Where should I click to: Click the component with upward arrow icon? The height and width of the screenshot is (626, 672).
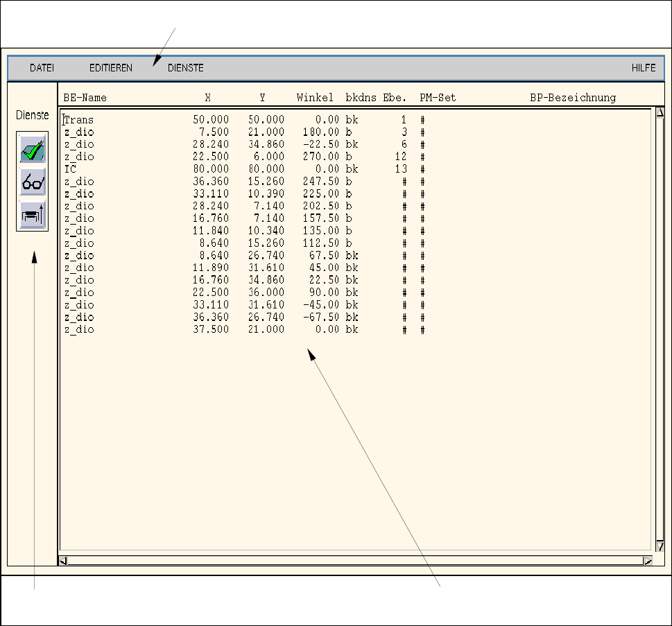click(x=33, y=216)
